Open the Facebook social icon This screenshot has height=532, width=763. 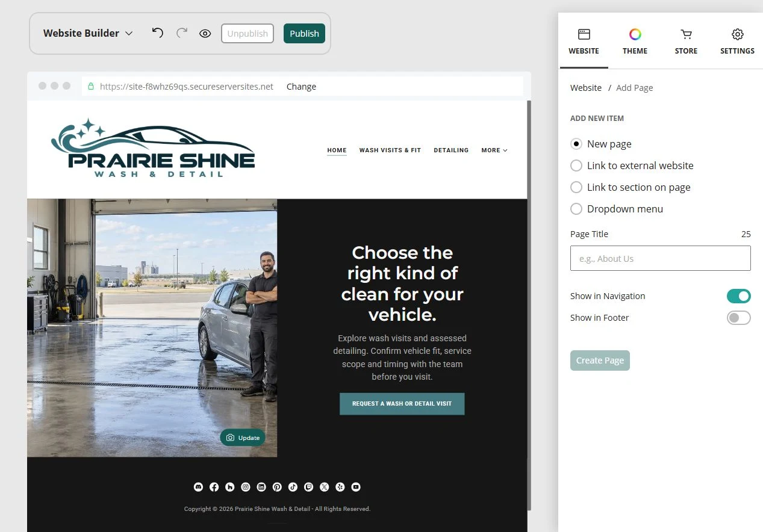(x=214, y=487)
